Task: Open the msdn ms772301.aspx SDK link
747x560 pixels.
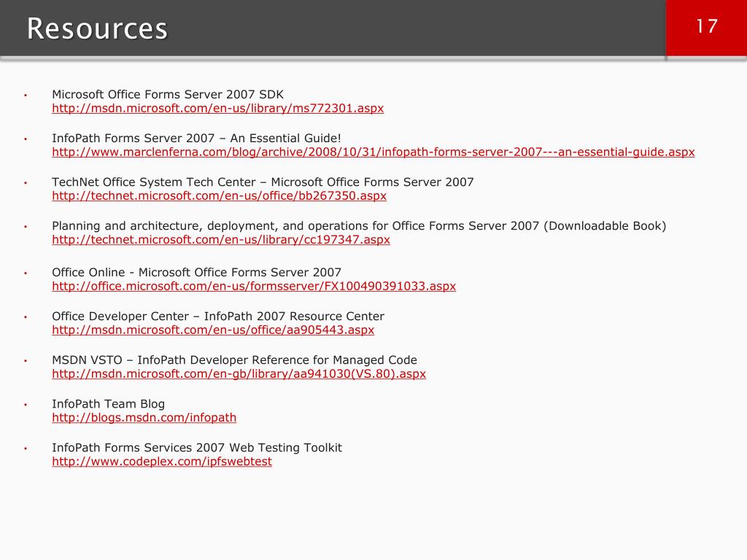Action: pos(217,108)
